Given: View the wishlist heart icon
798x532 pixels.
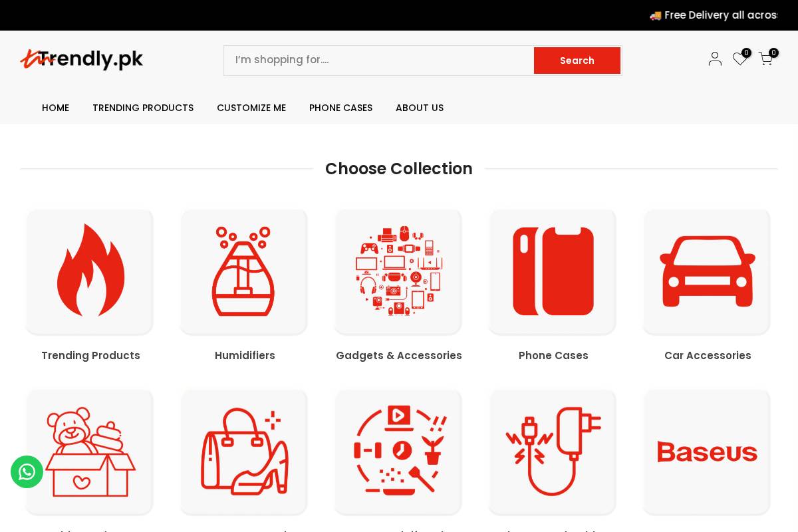Looking at the screenshot, I should click(740, 59).
